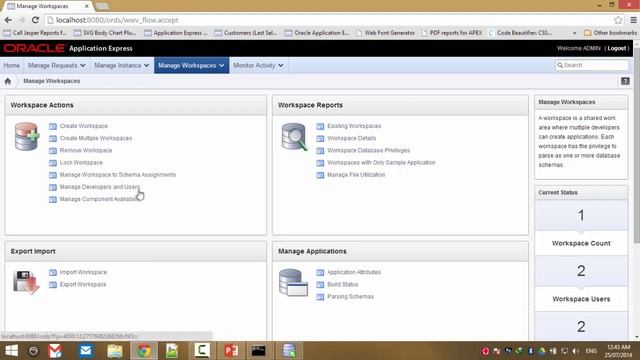Click the Logout link

(616, 48)
